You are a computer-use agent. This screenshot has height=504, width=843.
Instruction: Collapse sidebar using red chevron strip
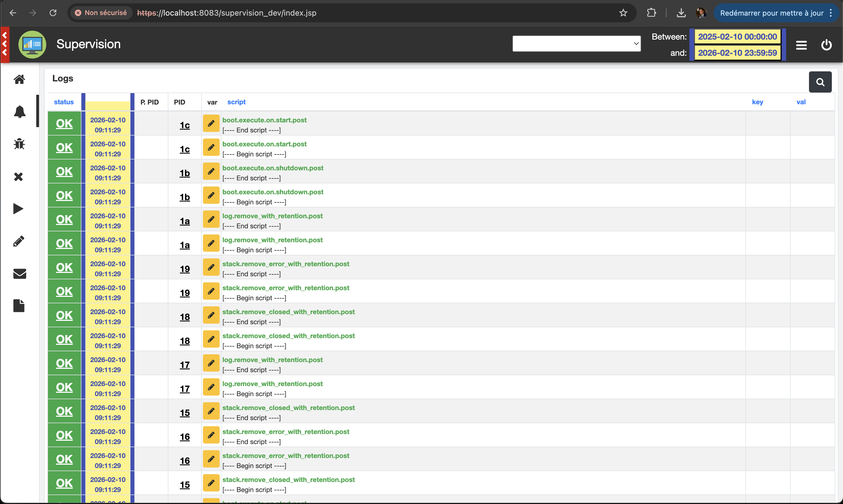[x=5, y=44]
